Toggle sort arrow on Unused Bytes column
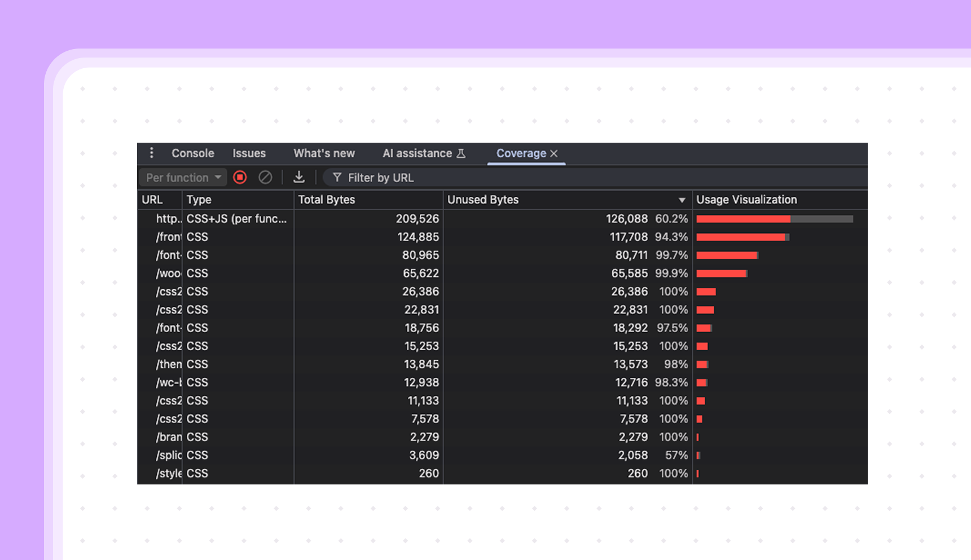 click(682, 200)
